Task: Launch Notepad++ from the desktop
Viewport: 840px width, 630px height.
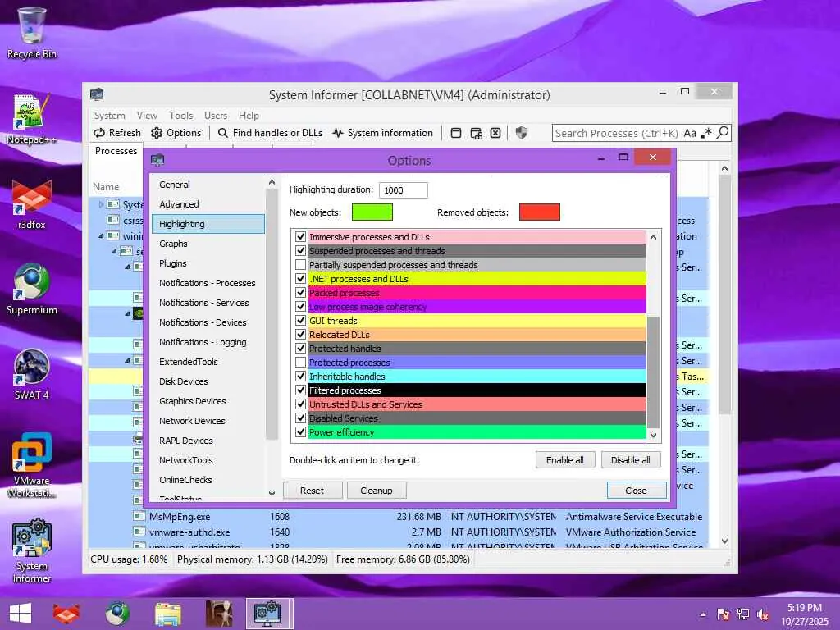Action: (x=32, y=119)
